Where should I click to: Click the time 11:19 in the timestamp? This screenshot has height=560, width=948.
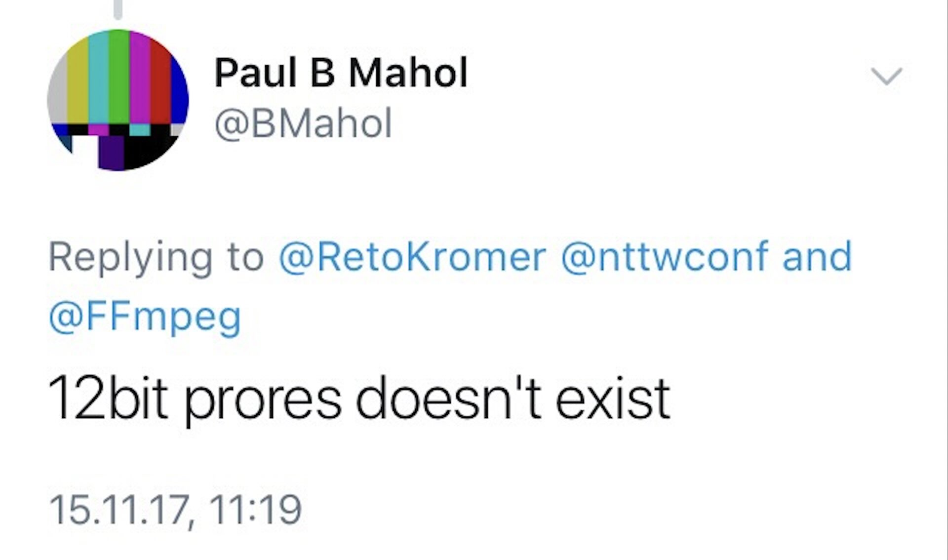click(255, 510)
